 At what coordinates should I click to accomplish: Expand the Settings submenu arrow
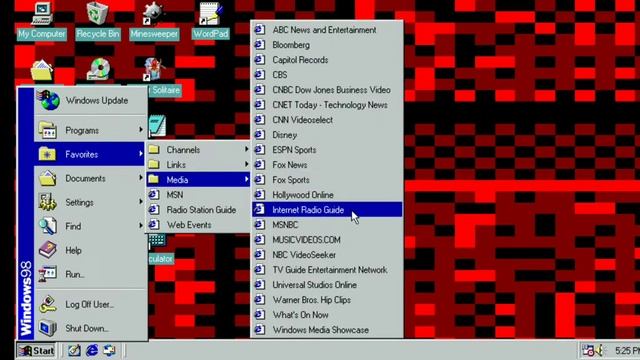pyautogui.click(x=141, y=202)
